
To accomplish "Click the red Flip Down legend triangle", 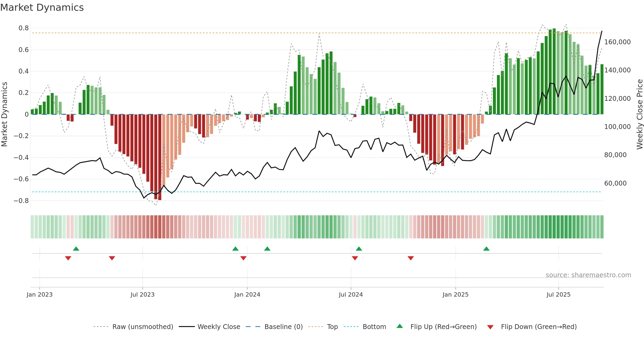I will 490,327.
